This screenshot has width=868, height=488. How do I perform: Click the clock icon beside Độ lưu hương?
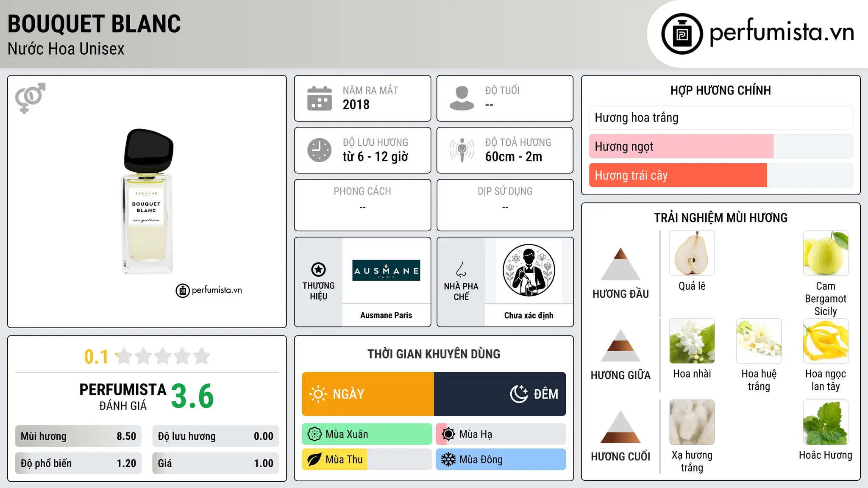320,150
